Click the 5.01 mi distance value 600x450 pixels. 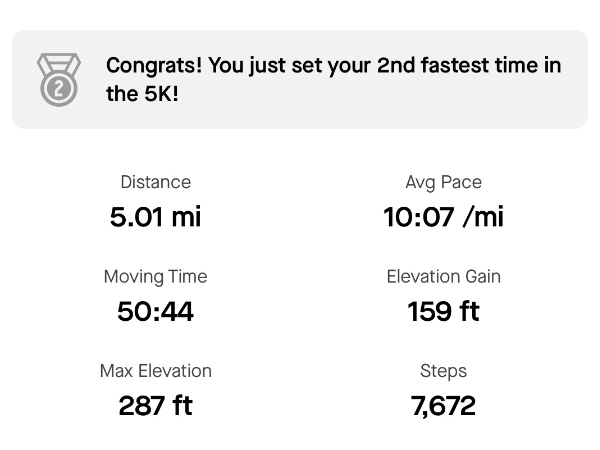click(x=155, y=217)
